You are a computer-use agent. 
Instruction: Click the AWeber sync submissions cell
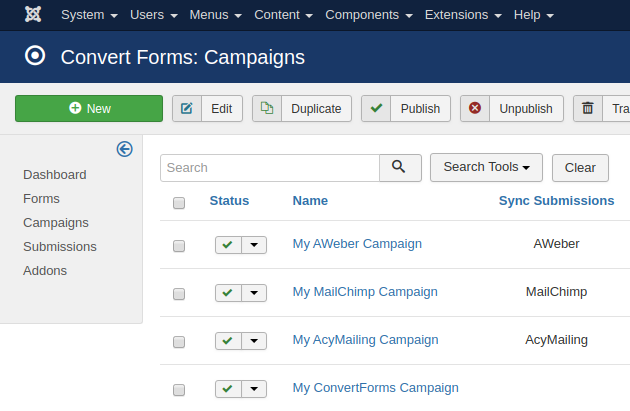point(556,243)
